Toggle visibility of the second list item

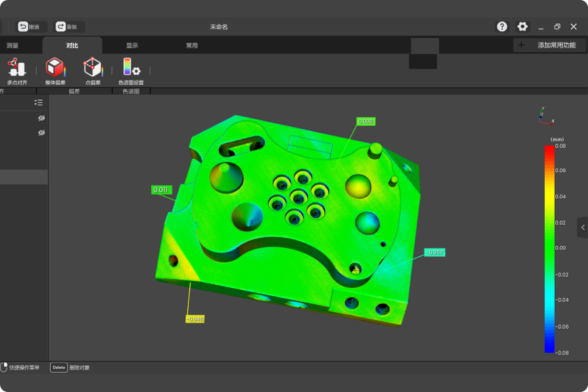(41, 133)
